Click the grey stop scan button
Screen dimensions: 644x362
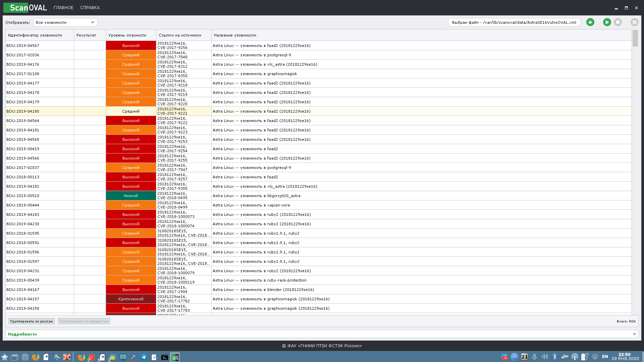click(x=618, y=22)
